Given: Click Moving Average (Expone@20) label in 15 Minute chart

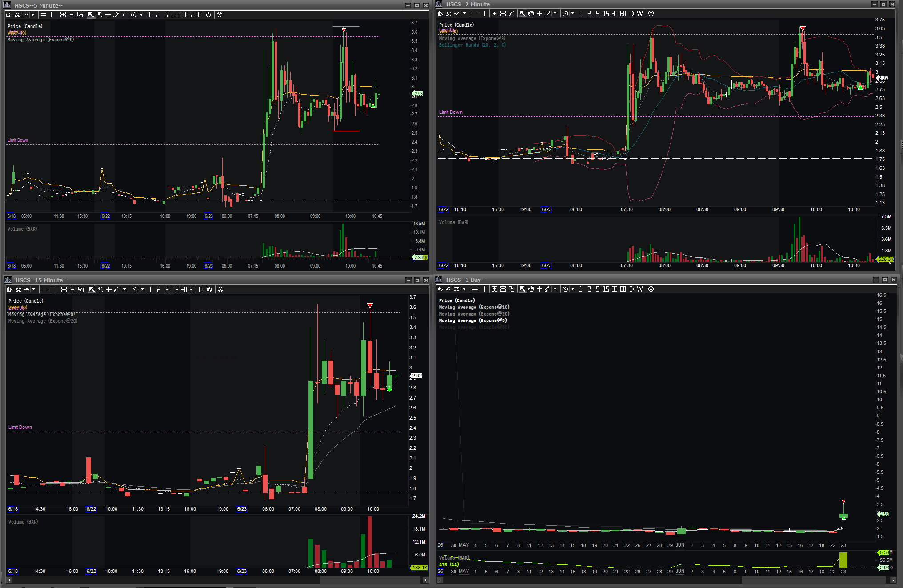Looking at the screenshot, I should pos(43,321).
